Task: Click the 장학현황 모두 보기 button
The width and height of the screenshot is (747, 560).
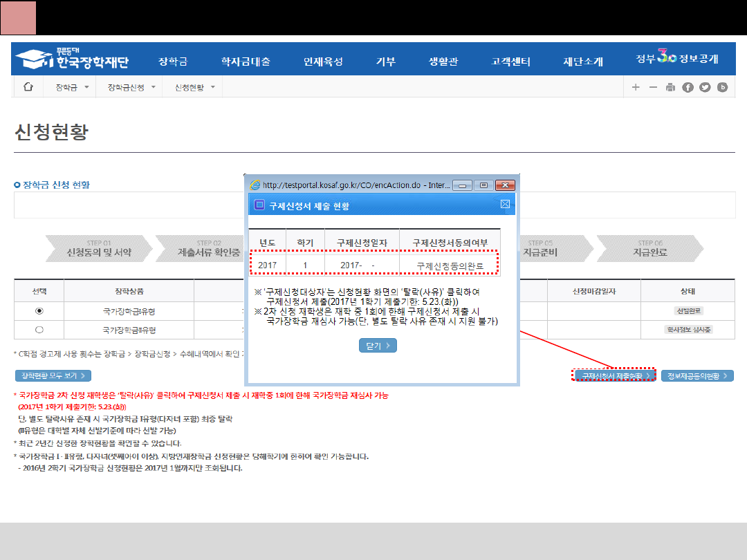Action: pos(53,375)
